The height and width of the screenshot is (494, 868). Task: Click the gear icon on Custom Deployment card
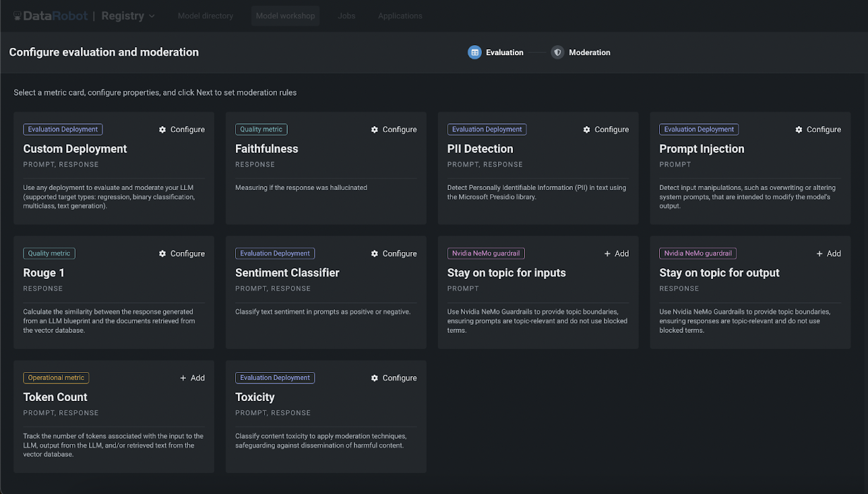[x=162, y=129]
